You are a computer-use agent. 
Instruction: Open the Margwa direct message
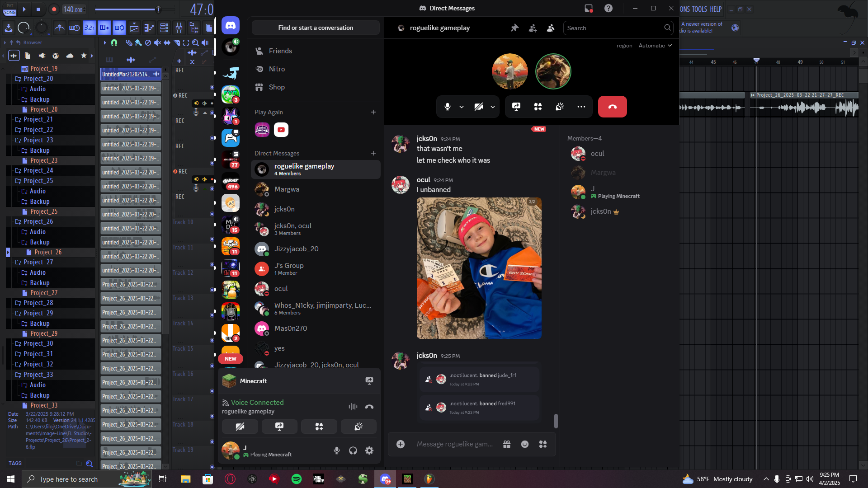pyautogui.click(x=287, y=189)
